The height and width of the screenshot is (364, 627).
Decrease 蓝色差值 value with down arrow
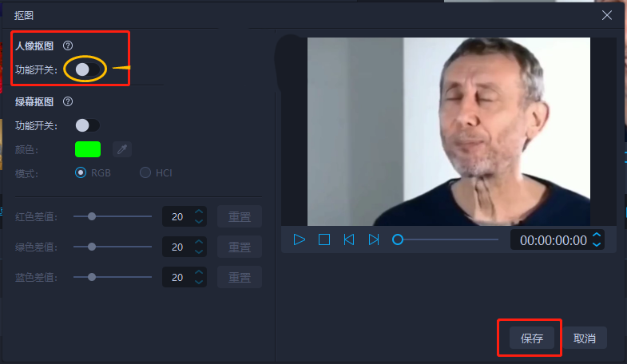tap(199, 282)
